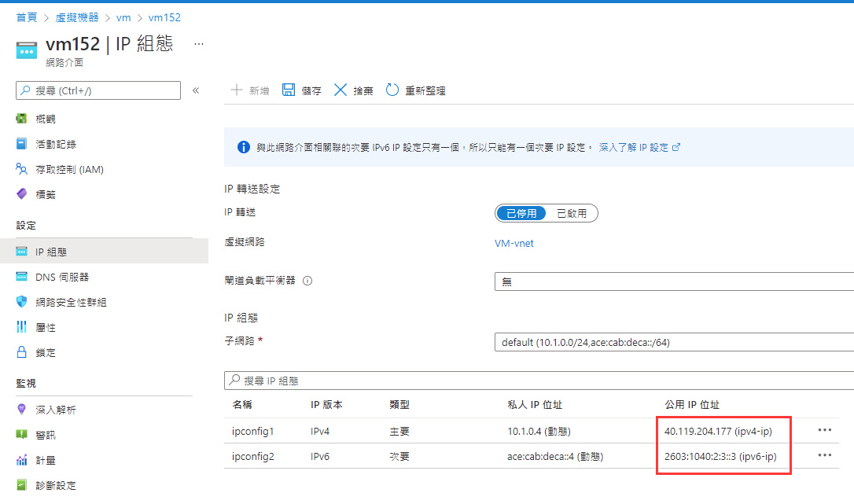
Task: Click the 標籤 tag icon in sidebar
Action: tap(22, 194)
